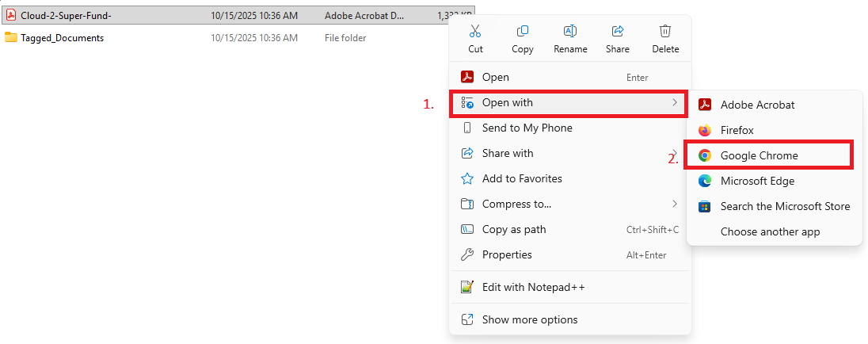
Task: Select Send to My Phone
Action: coord(527,128)
